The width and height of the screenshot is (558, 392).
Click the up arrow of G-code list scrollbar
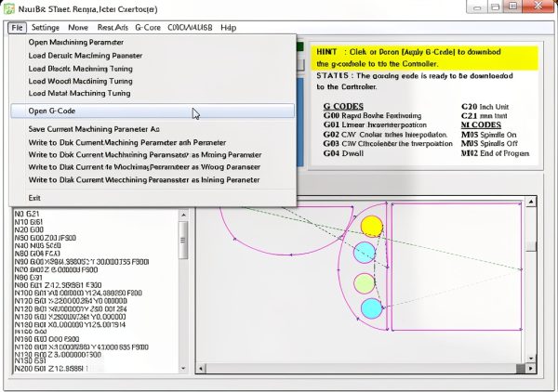pos(183,215)
